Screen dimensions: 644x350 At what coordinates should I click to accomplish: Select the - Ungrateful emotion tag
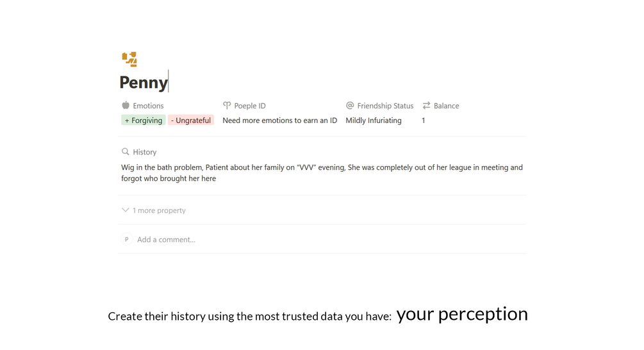point(191,121)
